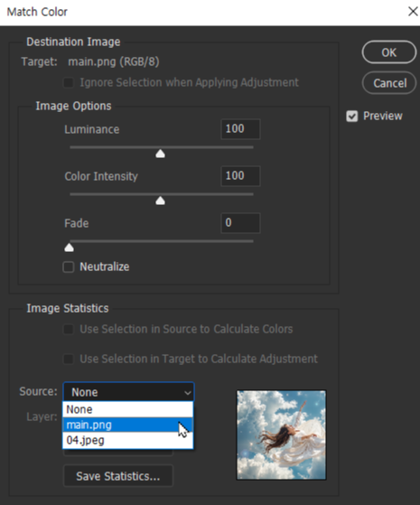Click the Save Statistics button
Image resolution: width=420 pixels, height=505 pixels.
pyautogui.click(x=118, y=476)
